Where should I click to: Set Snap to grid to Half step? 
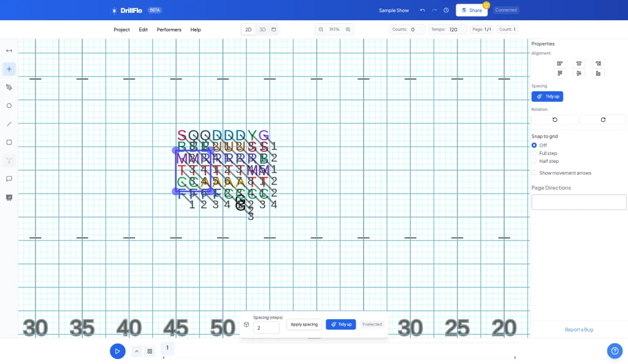click(x=534, y=161)
